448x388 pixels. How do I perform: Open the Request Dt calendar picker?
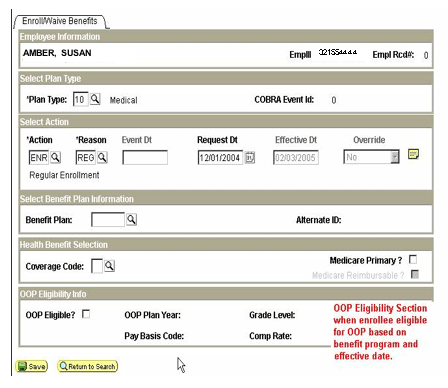point(250,157)
